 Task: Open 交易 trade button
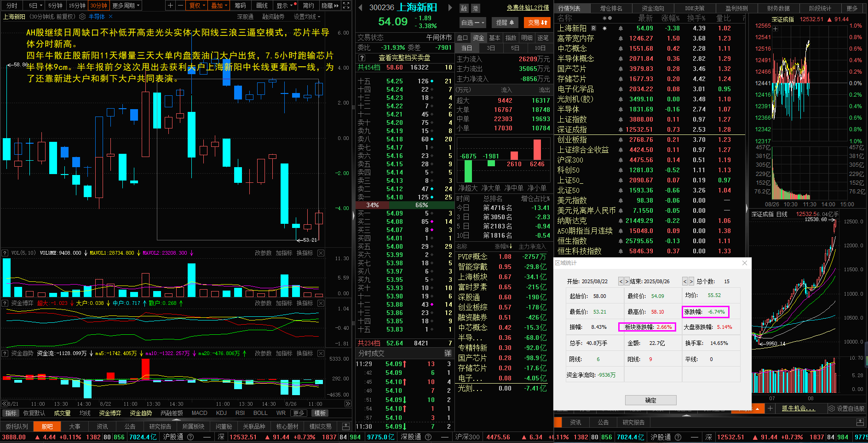coord(537,22)
